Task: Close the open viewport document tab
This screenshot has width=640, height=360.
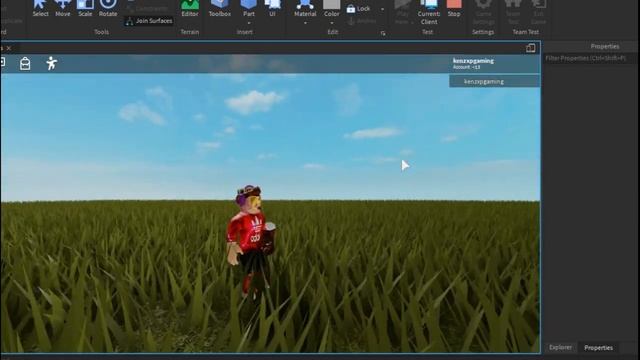Action: [9, 48]
